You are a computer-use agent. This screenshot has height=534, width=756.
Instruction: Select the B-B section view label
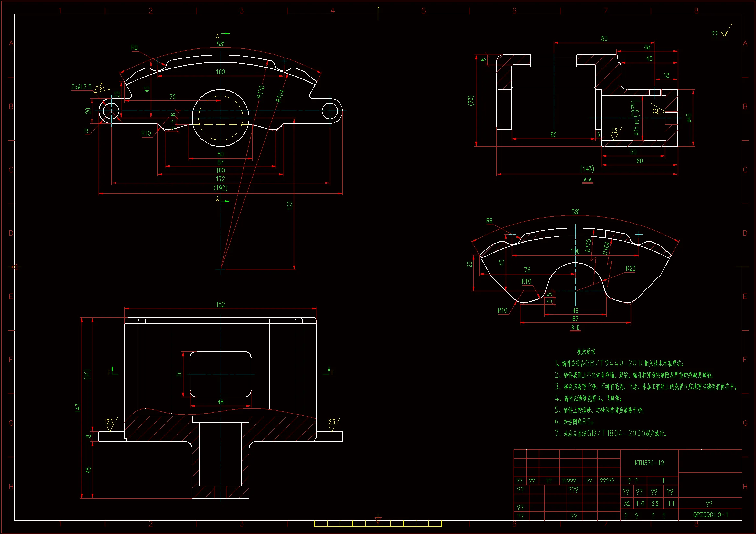point(575,328)
